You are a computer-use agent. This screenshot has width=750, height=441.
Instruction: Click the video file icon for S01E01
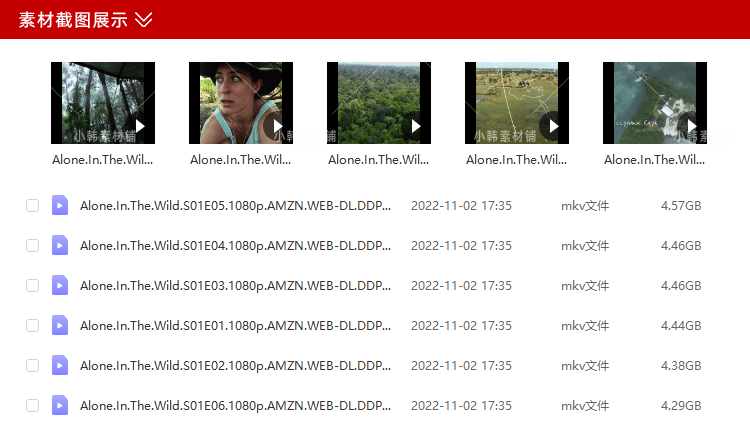tap(60, 325)
